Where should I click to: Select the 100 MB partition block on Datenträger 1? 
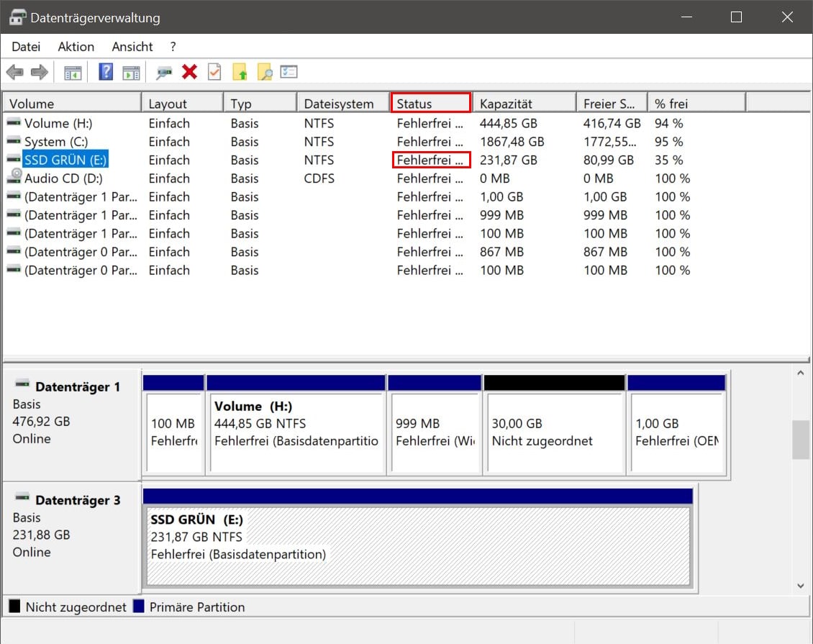(x=173, y=425)
